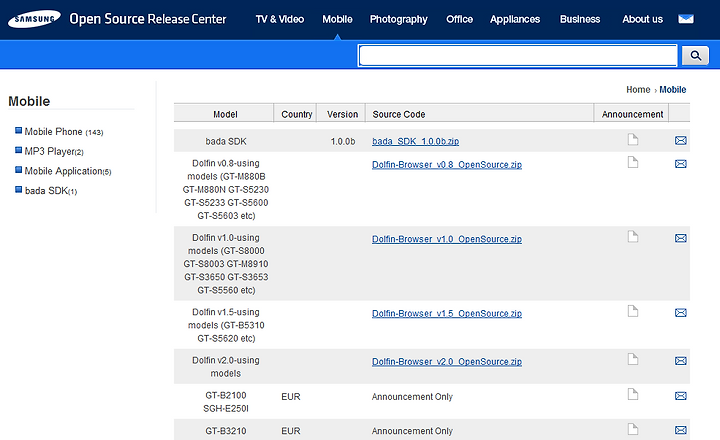
Task: Click the Model column header
Action: pyautogui.click(x=225, y=114)
